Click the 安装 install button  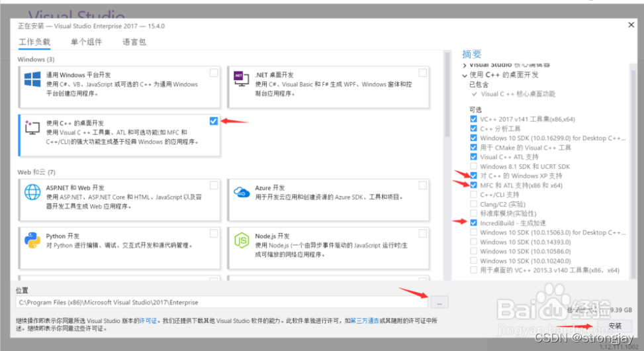tap(614, 326)
